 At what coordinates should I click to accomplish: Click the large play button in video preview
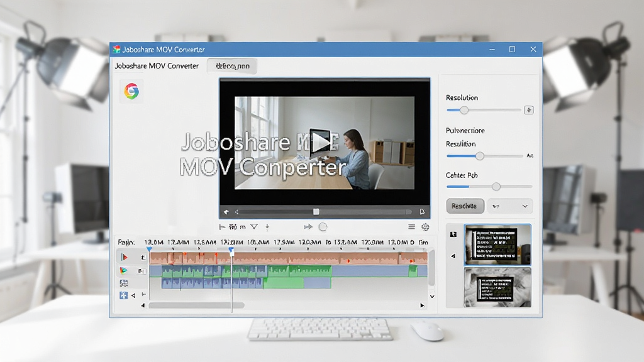click(321, 142)
